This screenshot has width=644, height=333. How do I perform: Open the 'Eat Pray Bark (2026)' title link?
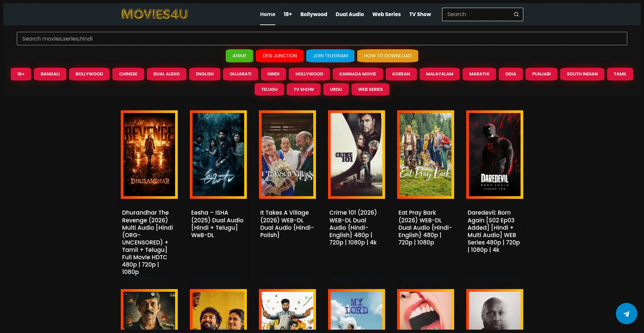425,227
